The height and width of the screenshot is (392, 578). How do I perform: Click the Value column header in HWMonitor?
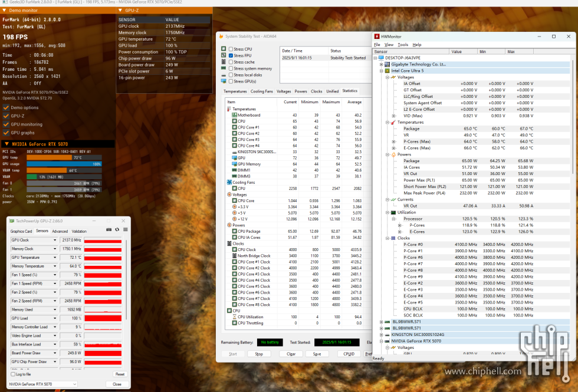(463, 52)
